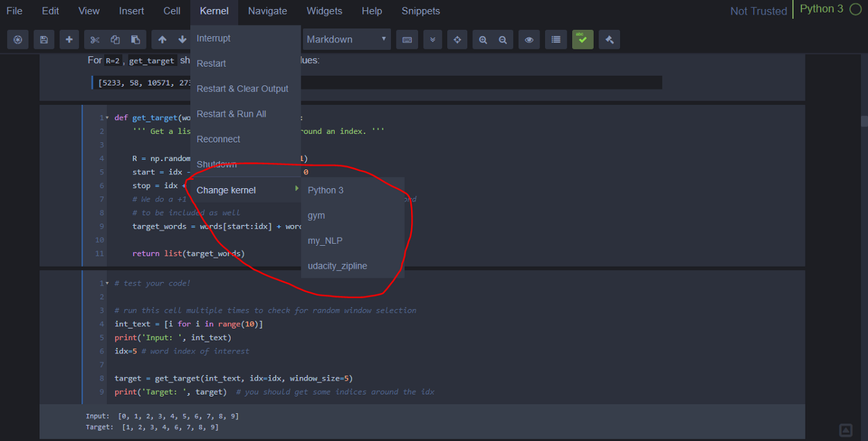Click the 'print('Input: ', int_text)' line
This screenshot has width=868, height=441.
click(173, 338)
